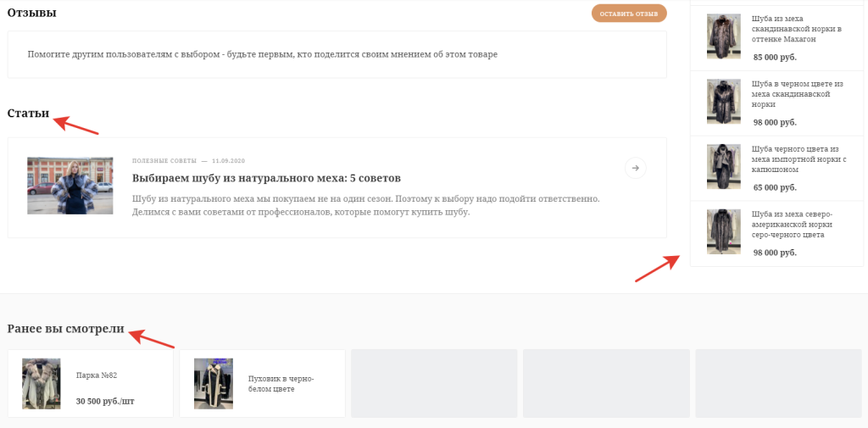Open "Шуба из меха скандинавской норки в оттенке Махагон"

pos(796,28)
